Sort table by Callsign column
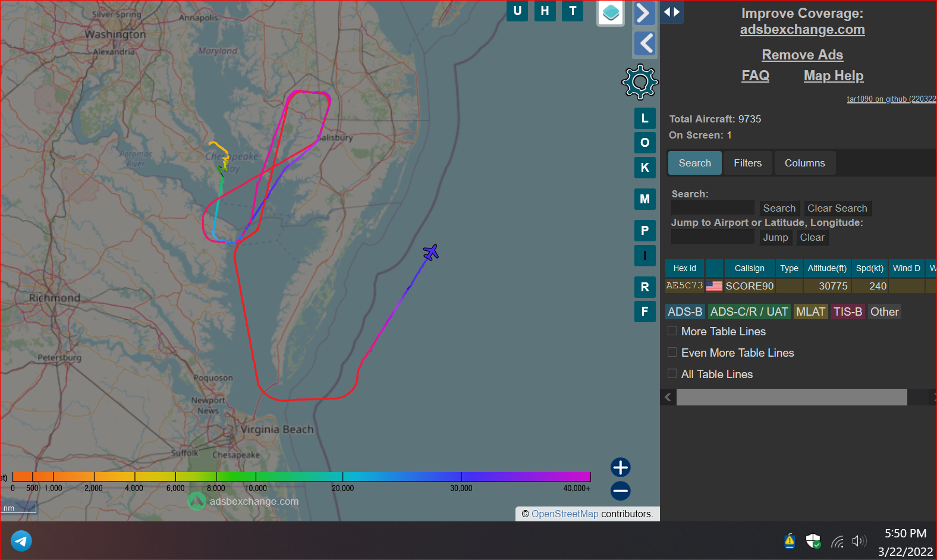 pyautogui.click(x=750, y=268)
